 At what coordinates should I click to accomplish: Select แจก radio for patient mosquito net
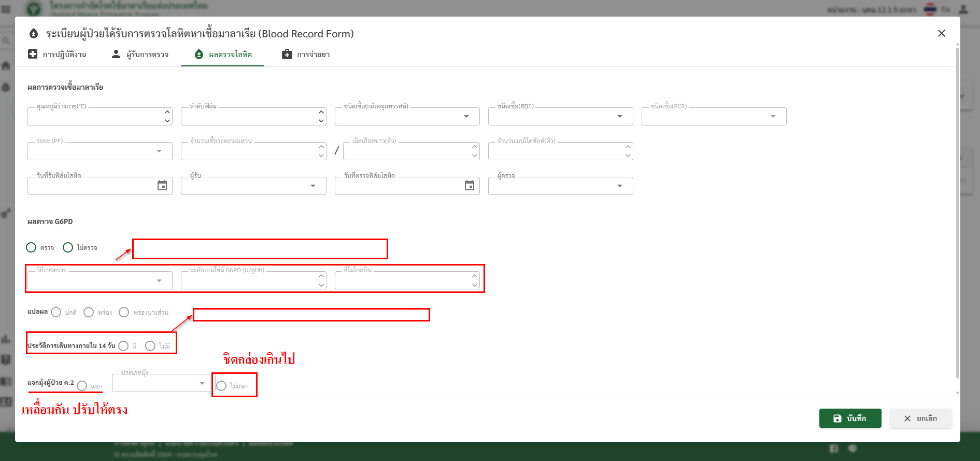(x=82, y=386)
